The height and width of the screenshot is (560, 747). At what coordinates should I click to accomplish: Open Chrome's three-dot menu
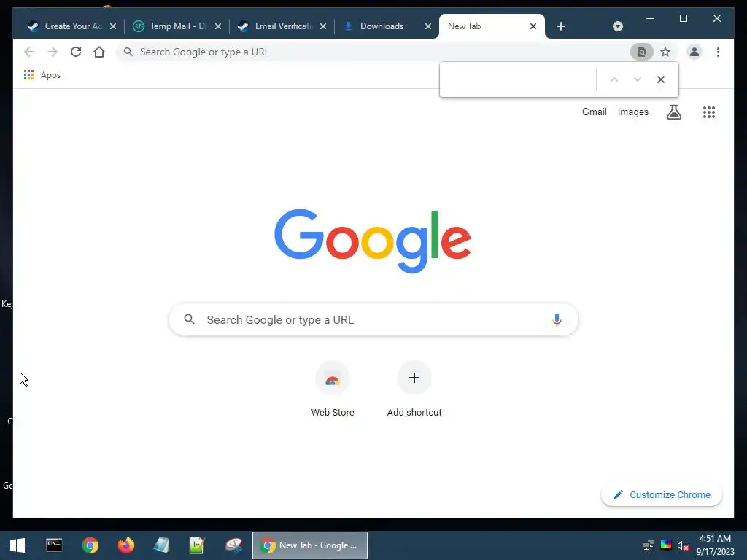point(718,52)
